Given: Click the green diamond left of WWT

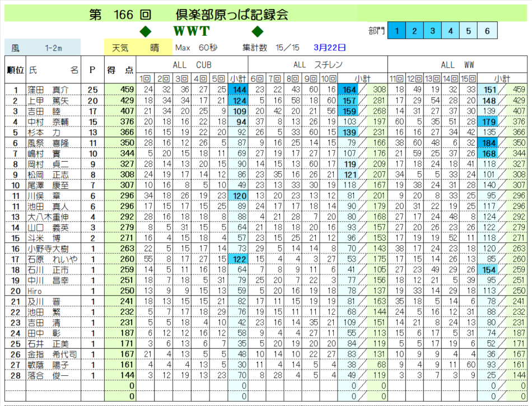Looking at the screenshot, I should 144,31.
